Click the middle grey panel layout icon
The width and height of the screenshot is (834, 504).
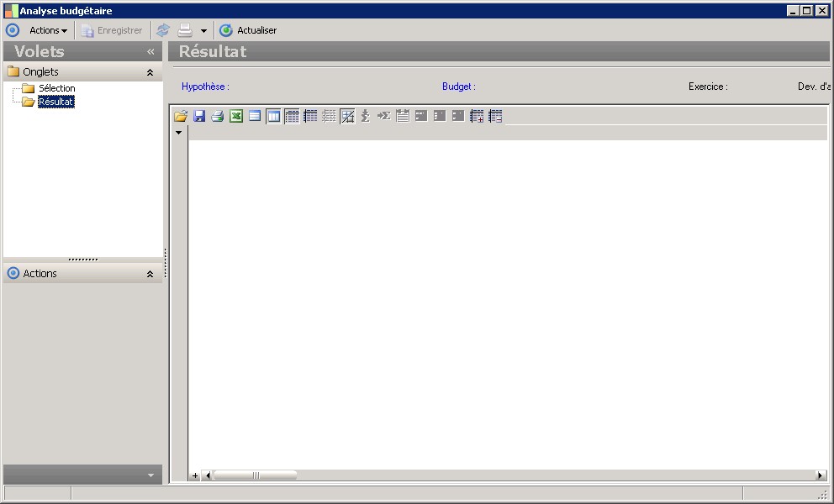[440, 116]
